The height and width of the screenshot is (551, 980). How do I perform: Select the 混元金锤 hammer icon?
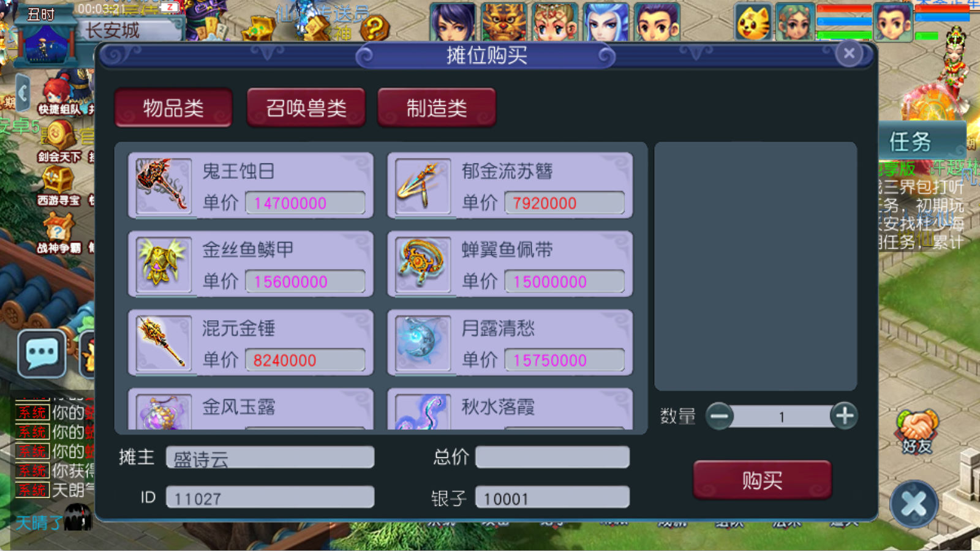(163, 343)
